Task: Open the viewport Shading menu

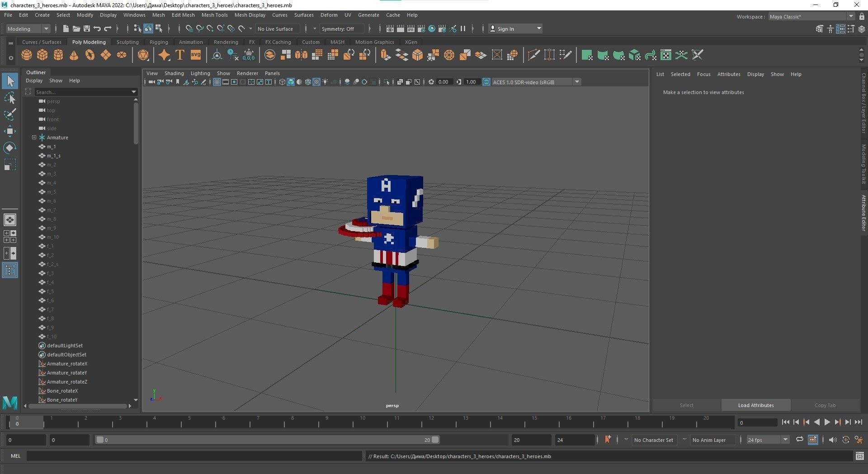Action: point(174,73)
